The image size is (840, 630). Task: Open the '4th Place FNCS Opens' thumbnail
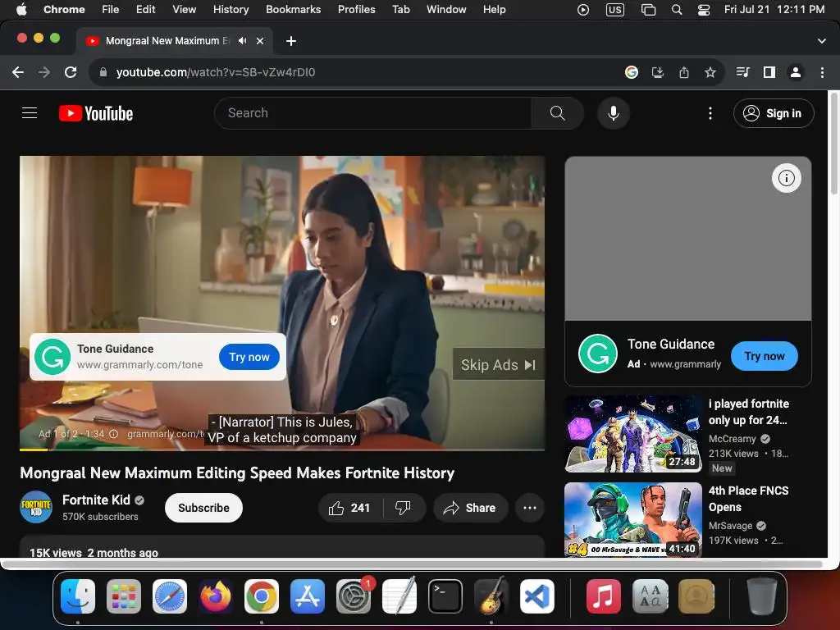coord(633,519)
